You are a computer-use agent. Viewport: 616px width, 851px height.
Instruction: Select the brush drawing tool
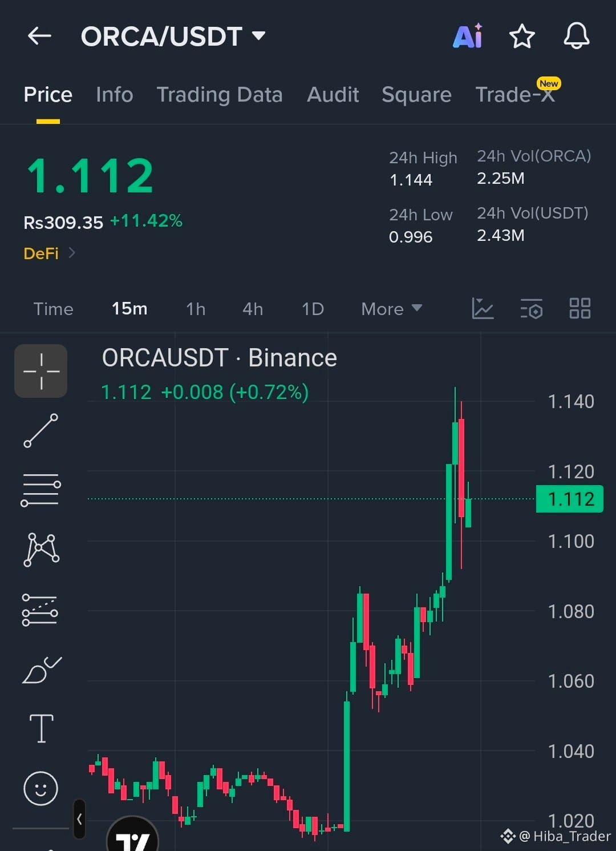42,670
